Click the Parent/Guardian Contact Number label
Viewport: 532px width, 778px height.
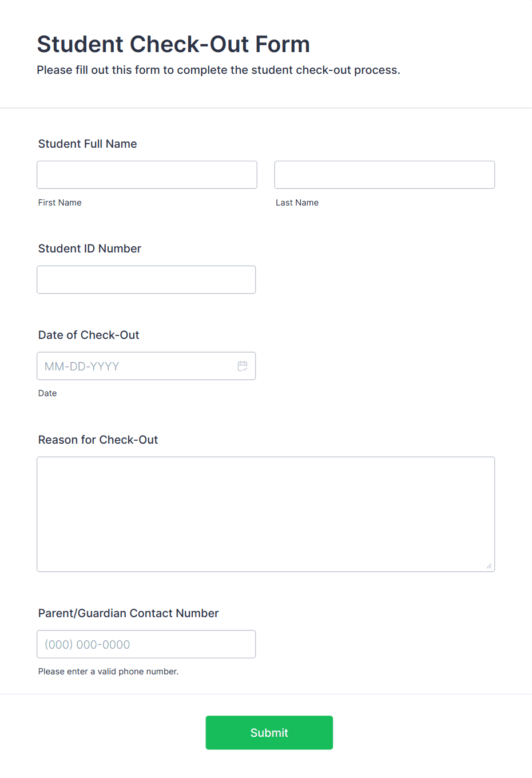point(128,613)
